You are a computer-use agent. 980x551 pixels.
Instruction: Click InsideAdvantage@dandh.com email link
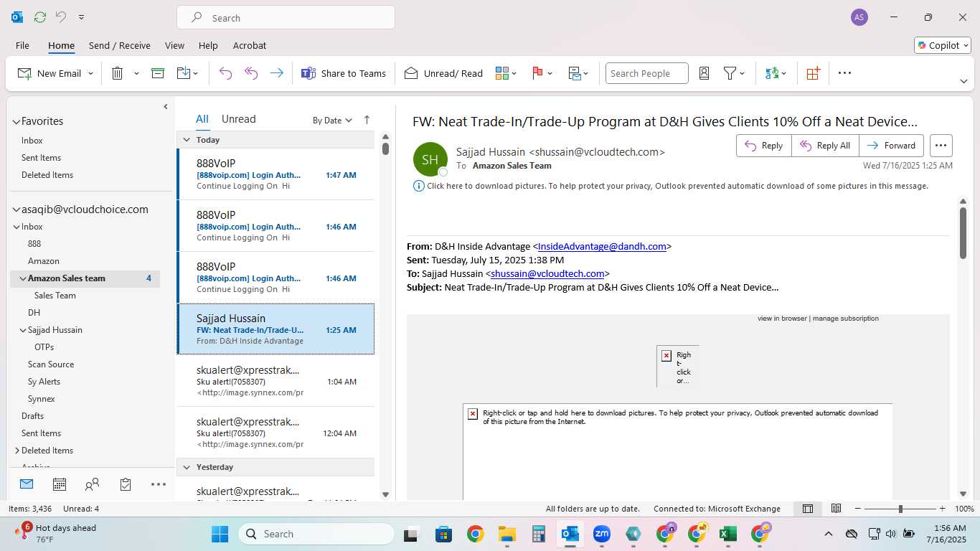602,246
